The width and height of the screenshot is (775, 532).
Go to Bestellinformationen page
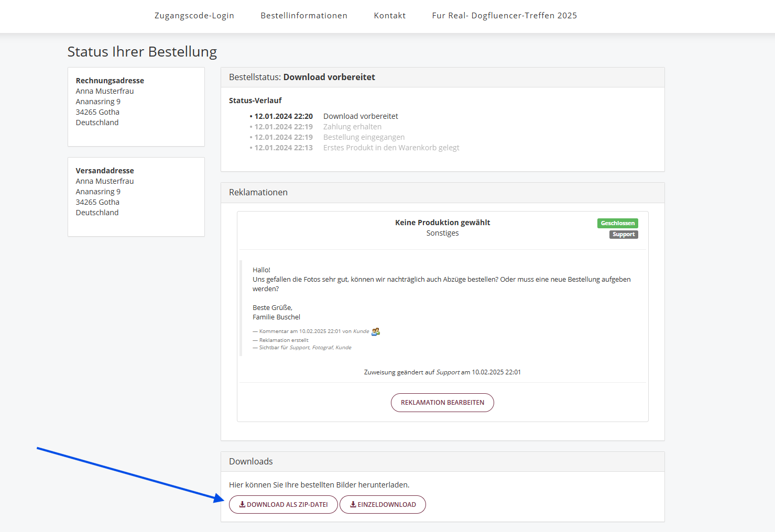tap(304, 16)
